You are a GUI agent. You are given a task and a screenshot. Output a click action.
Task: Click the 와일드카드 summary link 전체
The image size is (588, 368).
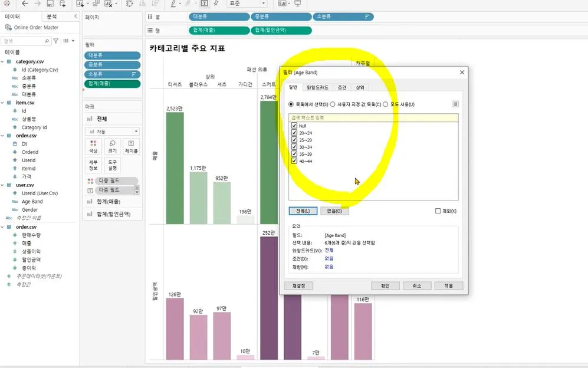click(329, 250)
